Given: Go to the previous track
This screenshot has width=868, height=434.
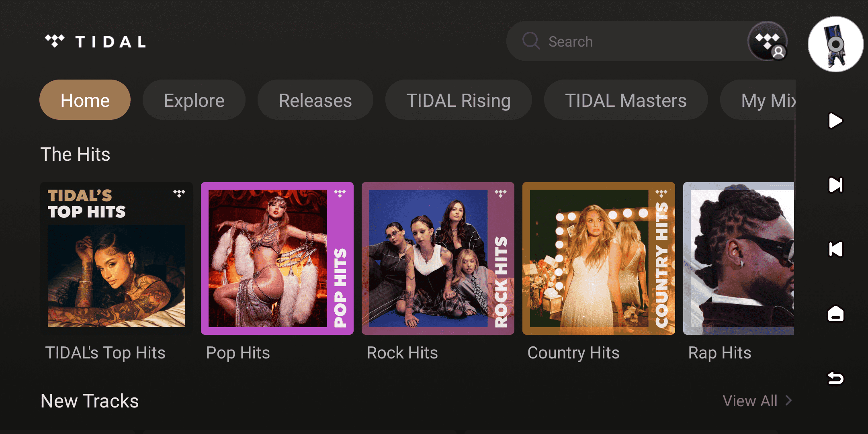Looking at the screenshot, I should click(835, 249).
